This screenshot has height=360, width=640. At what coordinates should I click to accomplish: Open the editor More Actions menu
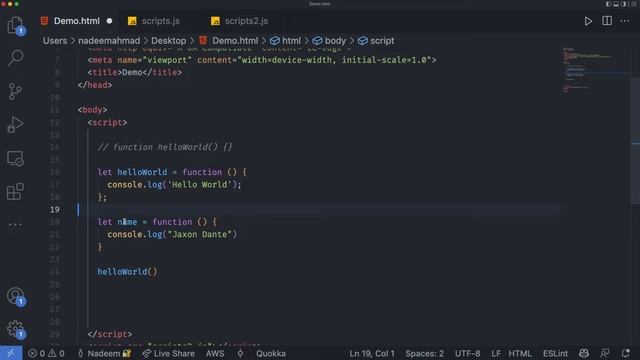625,21
